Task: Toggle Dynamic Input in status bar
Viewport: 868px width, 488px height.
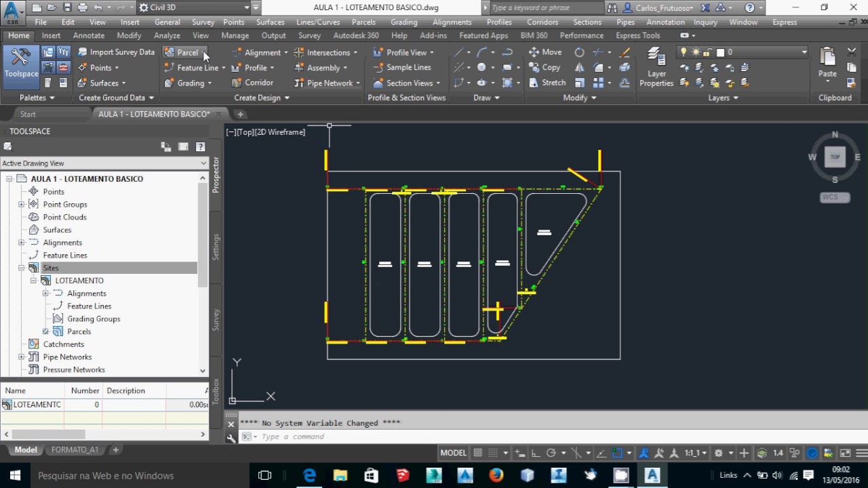Action: pyautogui.click(x=520, y=453)
